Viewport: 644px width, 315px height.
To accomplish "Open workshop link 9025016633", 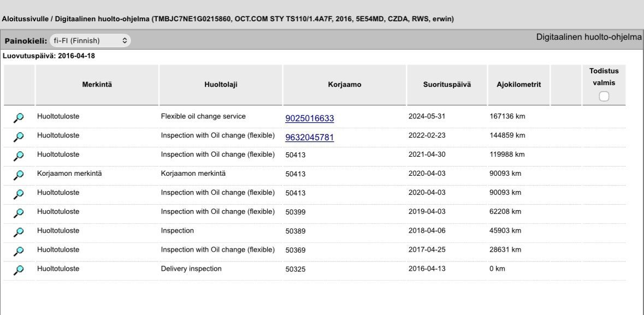I will coord(309,118).
